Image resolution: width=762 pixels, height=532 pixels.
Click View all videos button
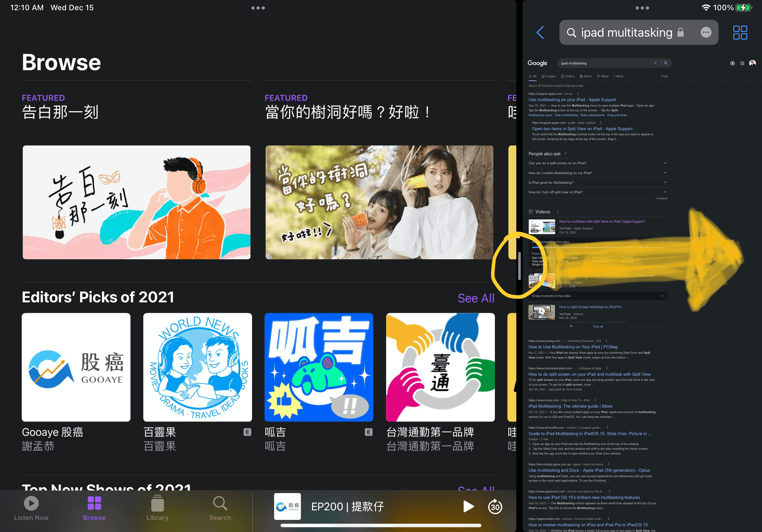(x=598, y=326)
